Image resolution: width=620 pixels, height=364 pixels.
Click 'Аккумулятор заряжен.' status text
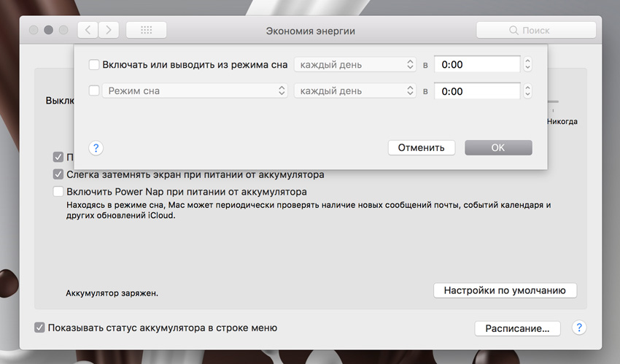112,293
